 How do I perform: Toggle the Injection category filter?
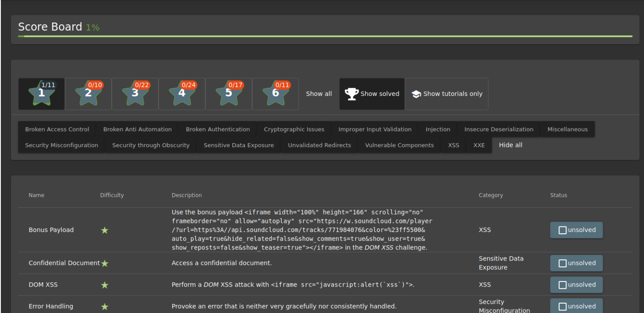click(x=438, y=129)
